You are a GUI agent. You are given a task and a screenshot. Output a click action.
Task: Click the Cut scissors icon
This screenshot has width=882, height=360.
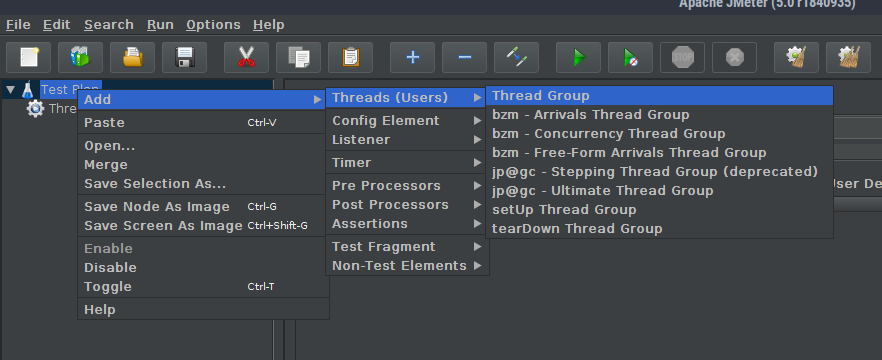tap(246, 57)
